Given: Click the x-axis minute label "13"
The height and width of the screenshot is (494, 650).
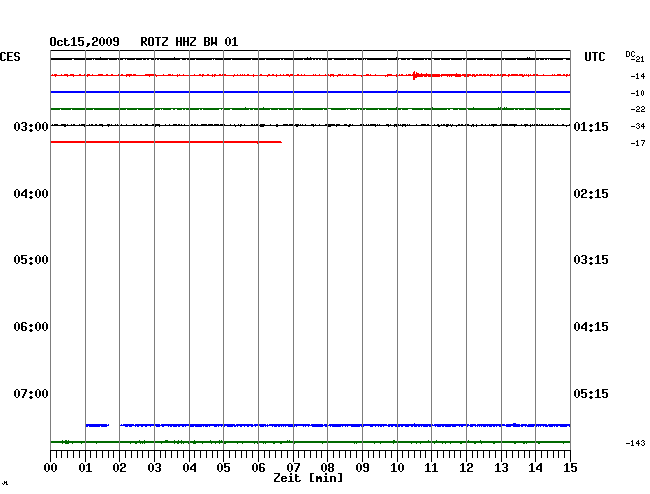Looking at the screenshot, I should [x=501, y=468].
